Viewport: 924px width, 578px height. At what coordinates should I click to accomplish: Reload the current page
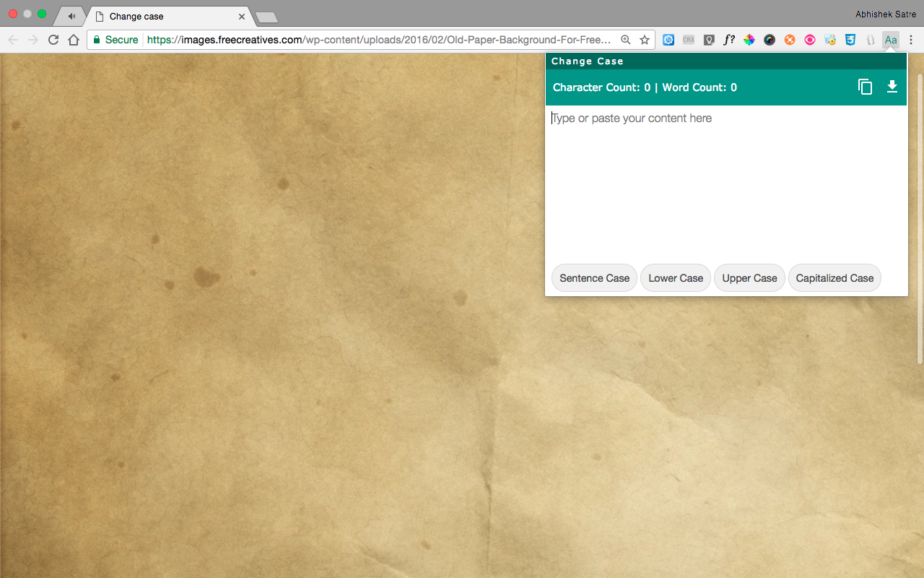[53, 40]
